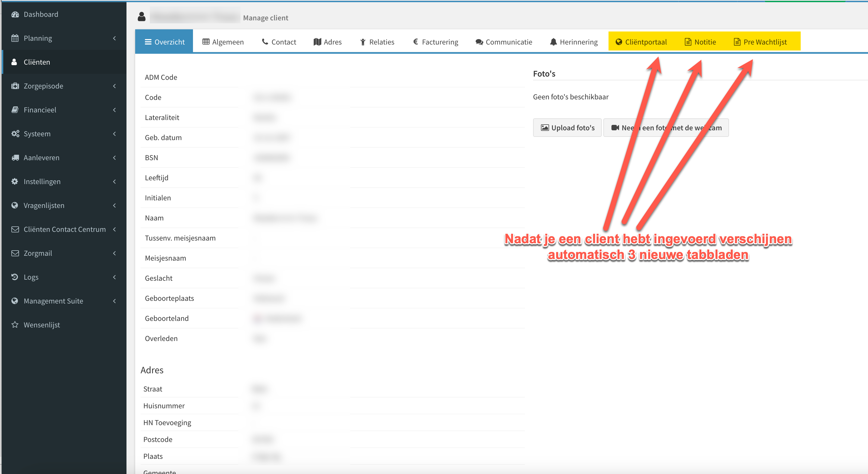Screen dimensions: 868x474
Task: Select the Overzicht tab
Action: click(164, 41)
